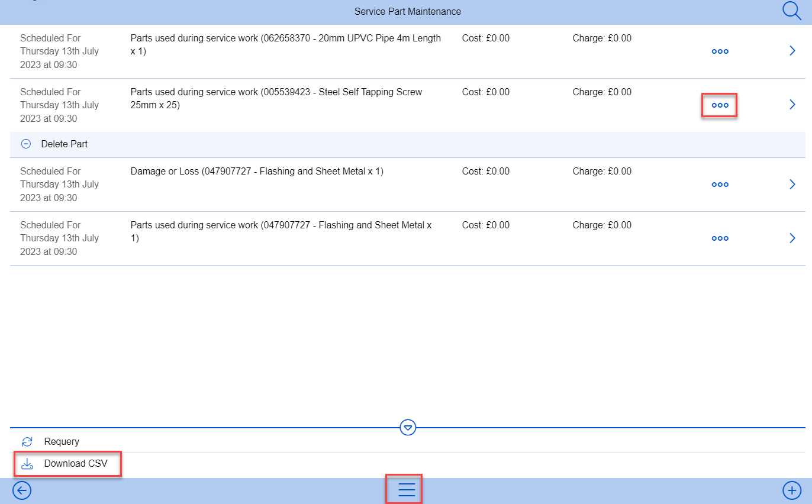The width and height of the screenshot is (812, 504).
Task: Open options dots for last Flashing and Sheet Metal row
Action: [720, 238]
